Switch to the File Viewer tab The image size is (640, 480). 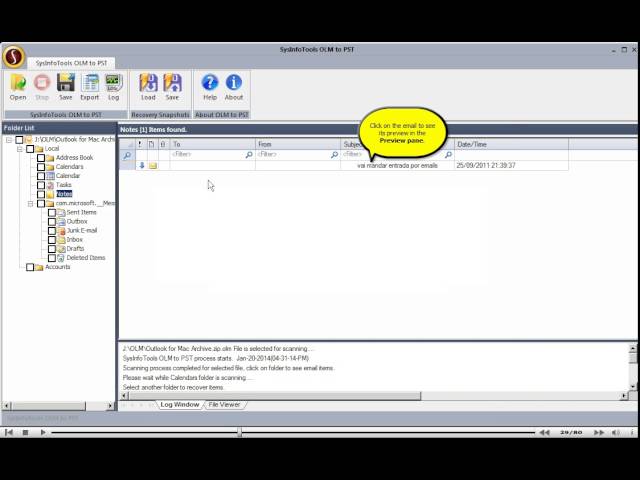click(224, 404)
